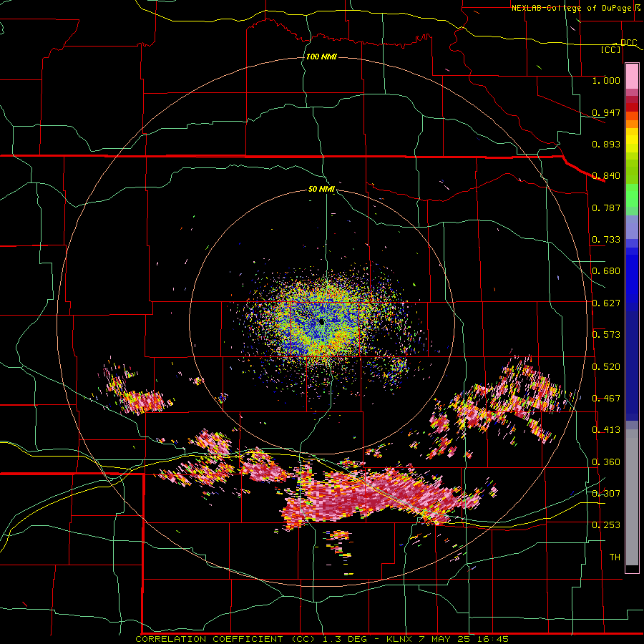Screen dimensions: 644x644
Task: Click the Correlation Coefficient caption at the bottom
Action: pyautogui.click(x=321, y=639)
